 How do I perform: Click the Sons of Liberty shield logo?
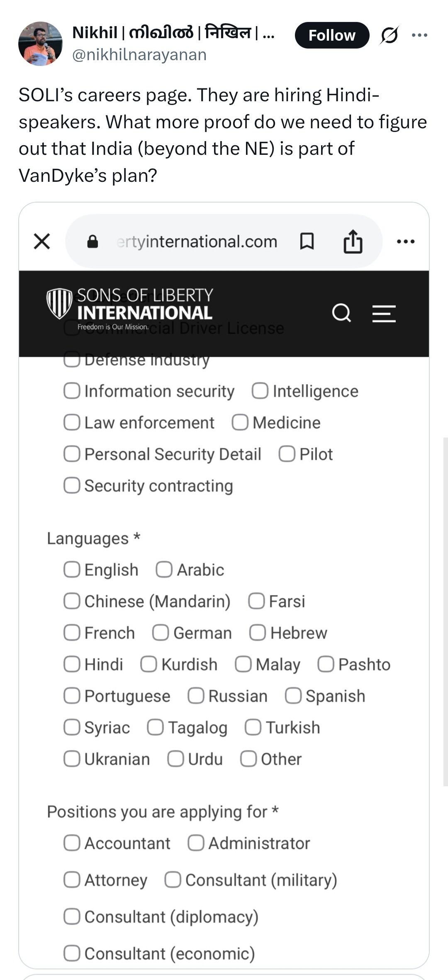59,303
